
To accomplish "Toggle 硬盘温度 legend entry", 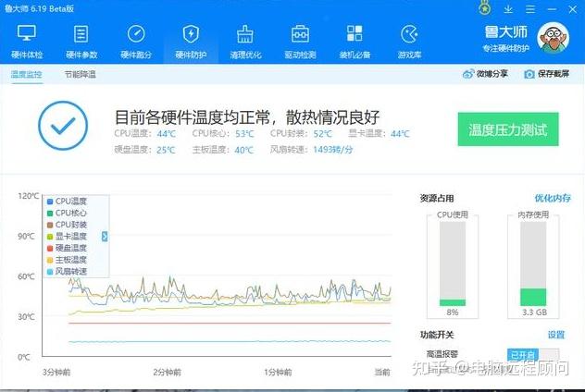I will tap(67, 248).
